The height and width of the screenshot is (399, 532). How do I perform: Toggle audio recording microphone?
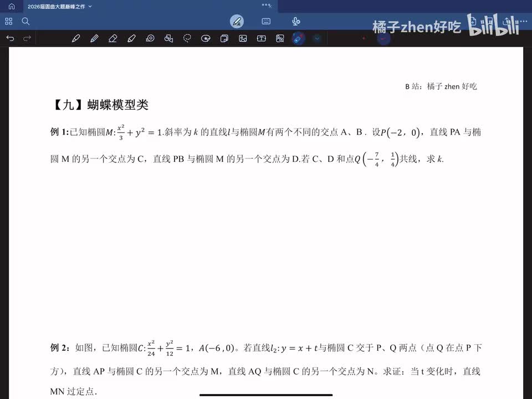[x=296, y=22]
